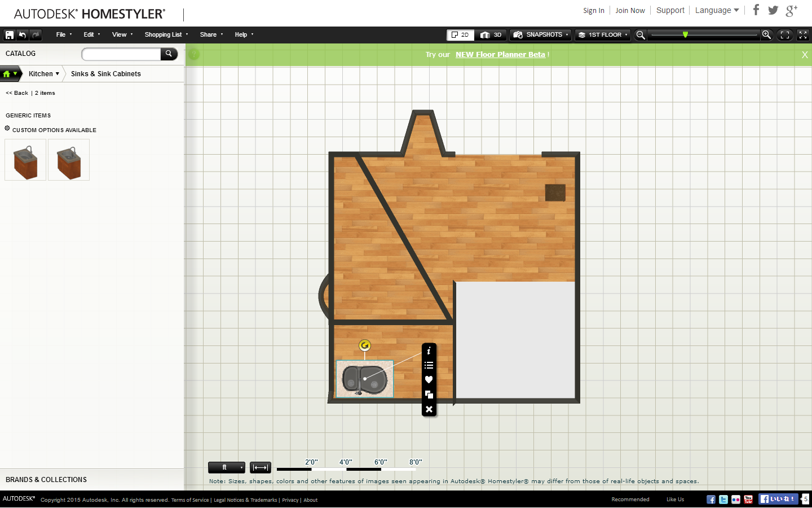This screenshot has height=508, width=812.
Task: Select the sink object on floor plan
Action: click(365, 379)
